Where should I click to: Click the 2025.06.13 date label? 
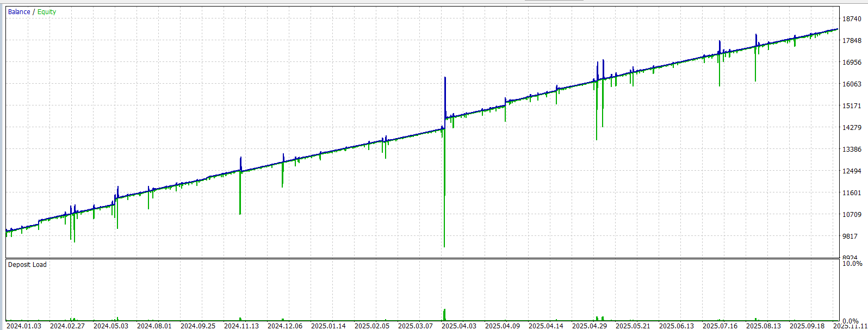click(x=677, y=326)
